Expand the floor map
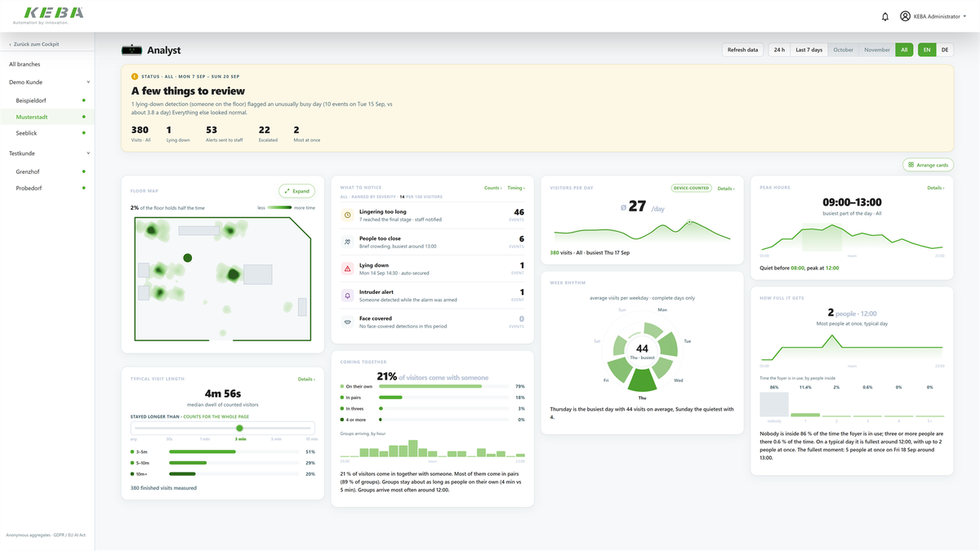 click(x=296, y=191)
